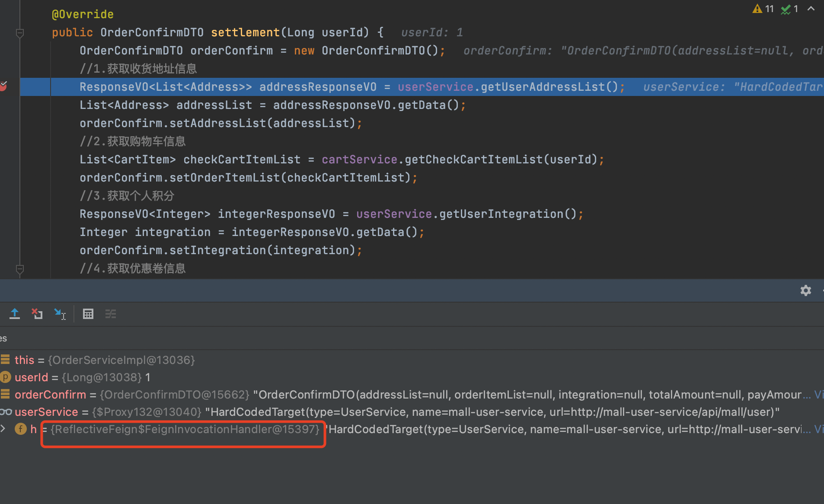The width and height of the screenshot is (824, 504).
Task: Click the userId value showing 1
Action: [x=147, y=377]
